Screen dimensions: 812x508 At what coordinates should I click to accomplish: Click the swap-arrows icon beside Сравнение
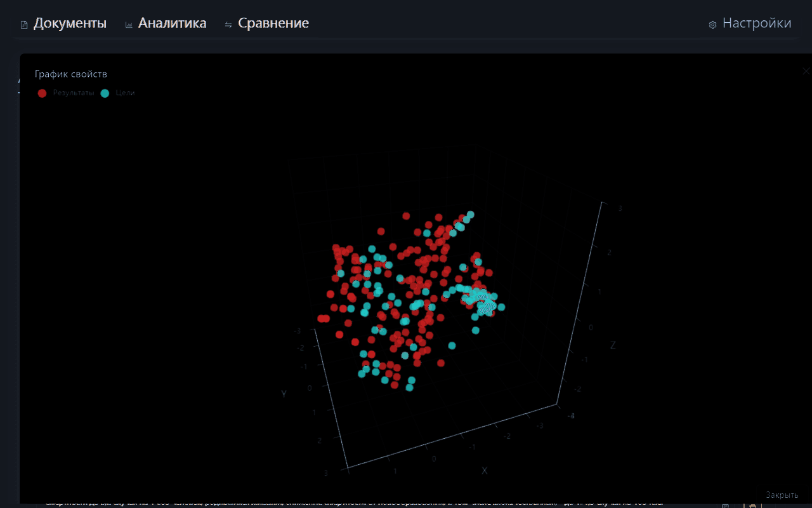click(228, 25)
